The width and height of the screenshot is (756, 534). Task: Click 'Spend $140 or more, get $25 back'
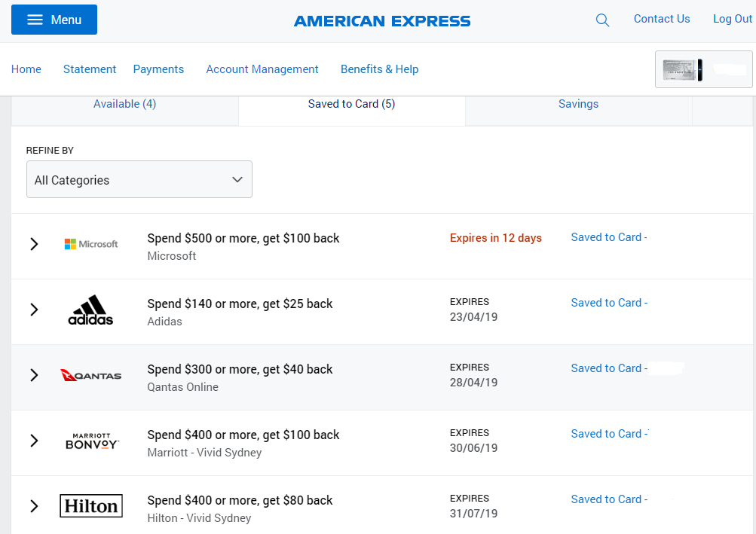click(x=240, y=304)
